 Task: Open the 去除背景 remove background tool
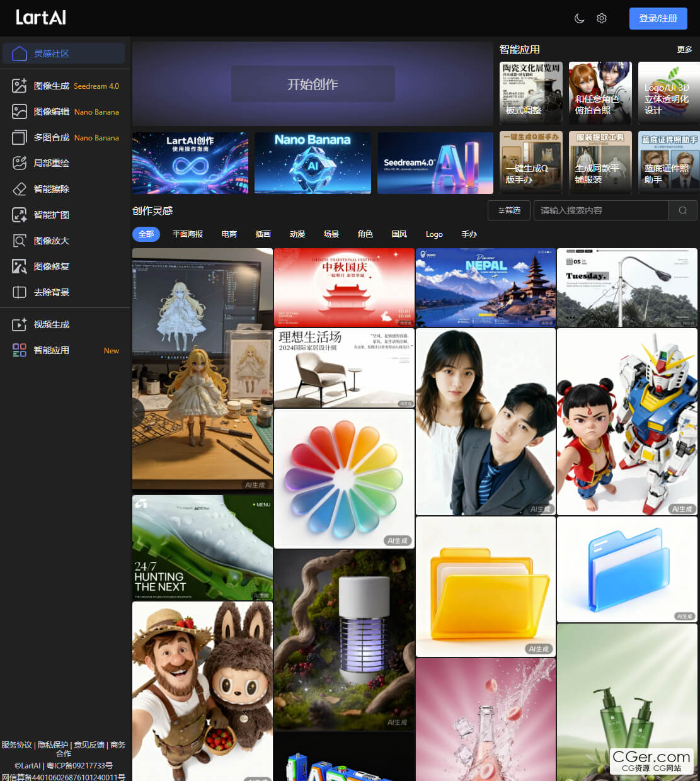[50, 292]
